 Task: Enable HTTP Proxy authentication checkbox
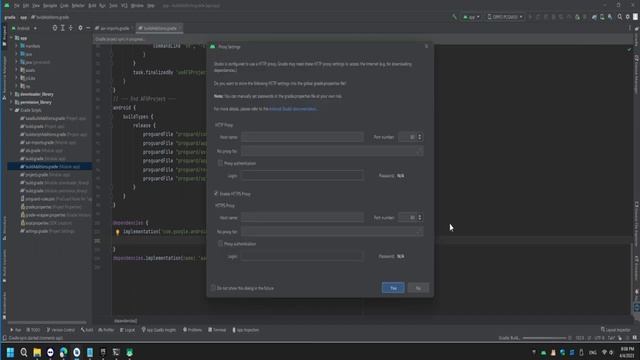tap(220, 163)
